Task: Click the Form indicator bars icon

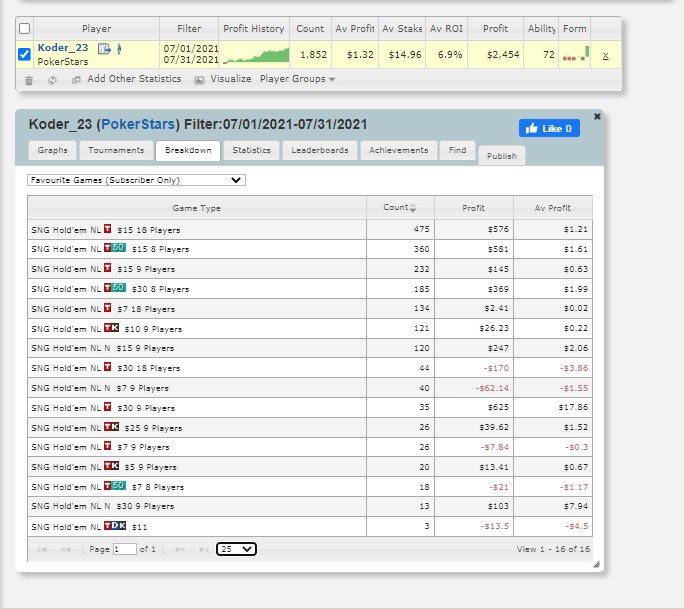Action: pyautogui.click(x=575, y=54)
